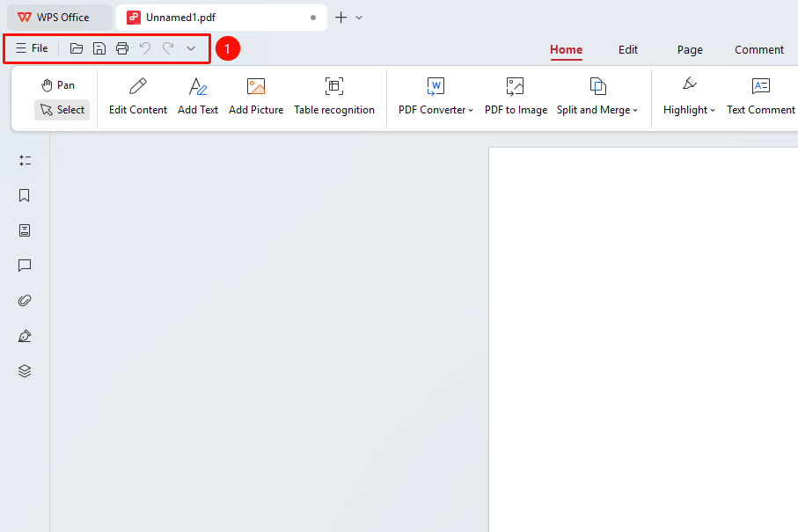Image resolution: width=798 pixels, height=532 pixels.
Task: Choose the Add Text tool
Action: [198, 97]
